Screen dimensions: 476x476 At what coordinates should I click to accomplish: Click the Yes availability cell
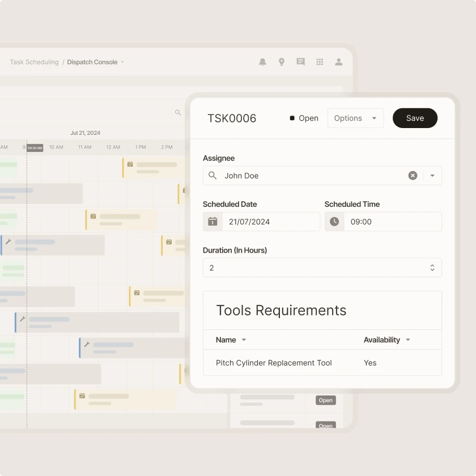(370, 363)
